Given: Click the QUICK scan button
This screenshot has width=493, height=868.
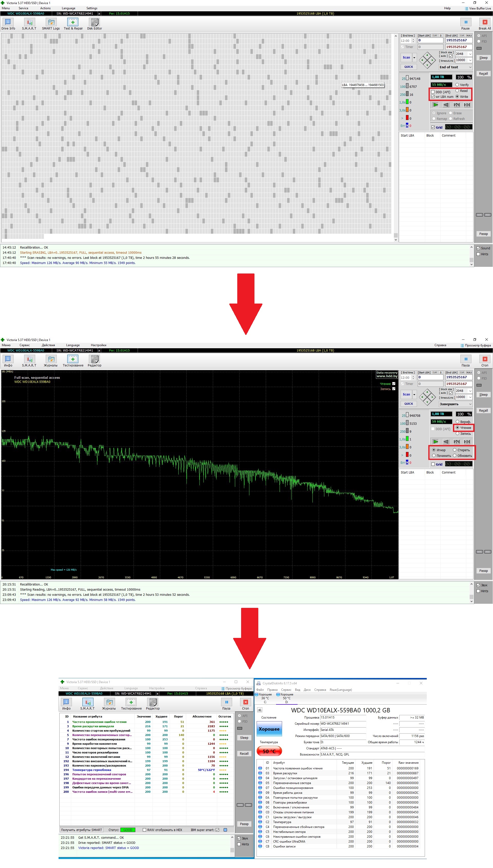Looking at the screenshot, I should click(408, 67).
